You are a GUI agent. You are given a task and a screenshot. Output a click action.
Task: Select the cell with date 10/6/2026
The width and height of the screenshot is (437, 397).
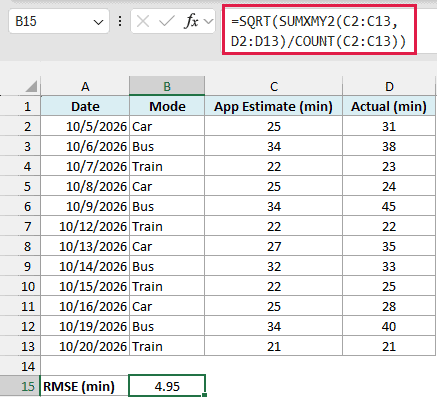(x=85, y=146)
